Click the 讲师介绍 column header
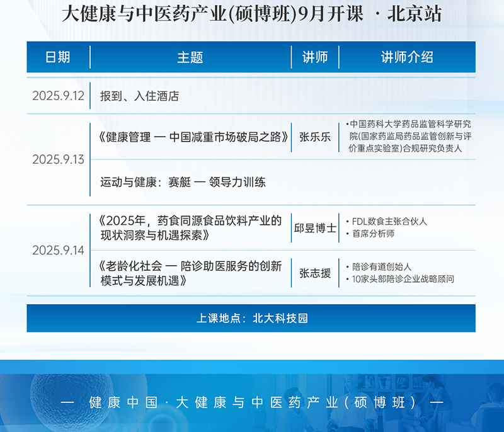 406,57
